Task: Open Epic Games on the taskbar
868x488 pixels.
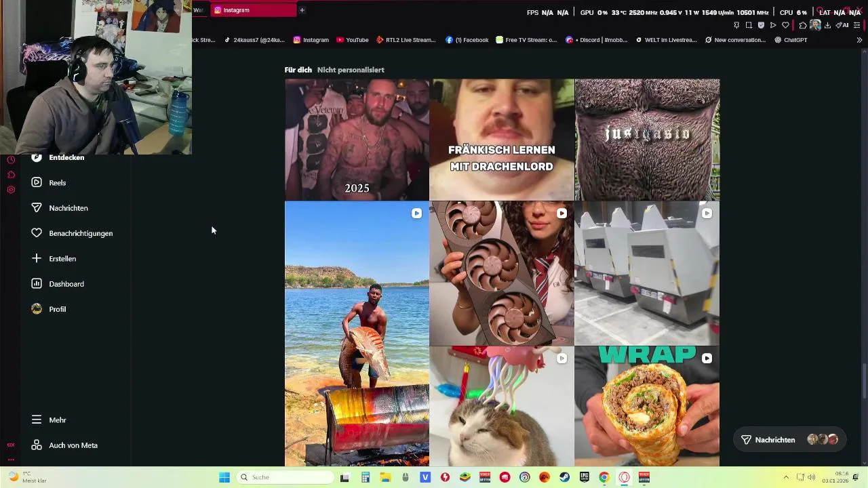Action: (584, 477)
